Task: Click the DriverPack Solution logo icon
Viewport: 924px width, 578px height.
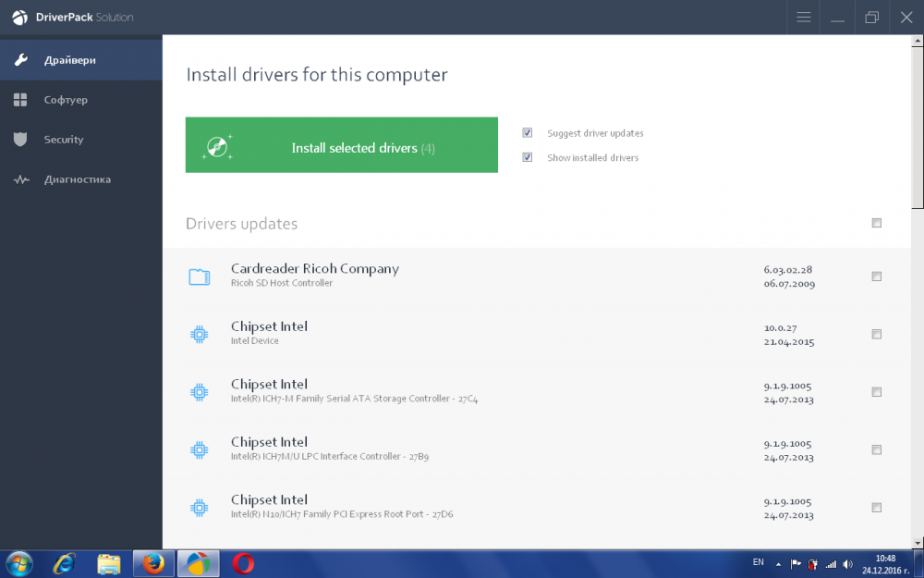Action: (19, 17)
